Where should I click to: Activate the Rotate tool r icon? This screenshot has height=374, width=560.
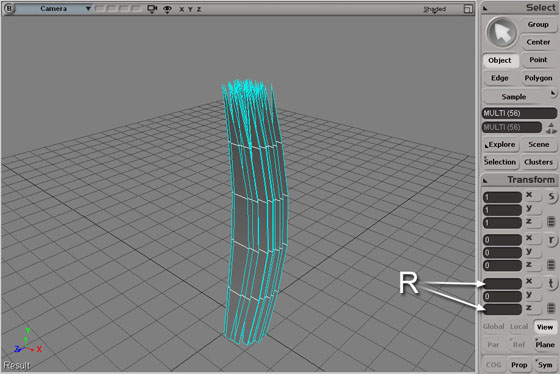point(551,240)
